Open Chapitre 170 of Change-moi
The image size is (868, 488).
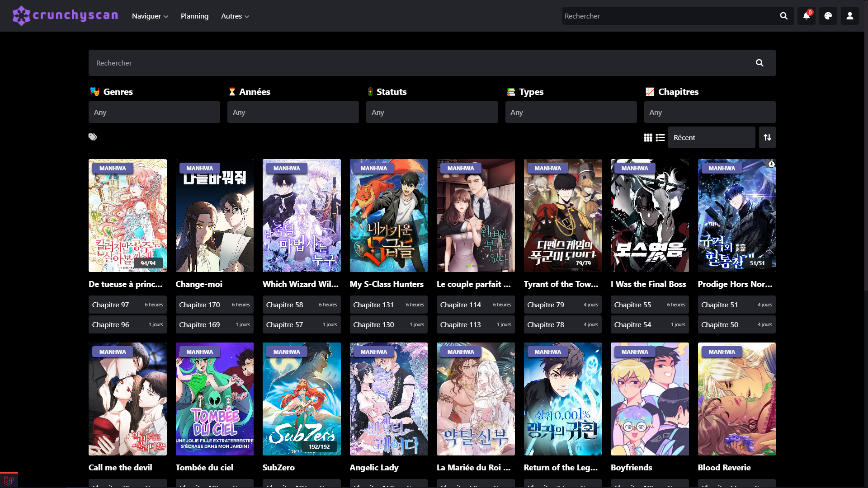coord(215,305)
